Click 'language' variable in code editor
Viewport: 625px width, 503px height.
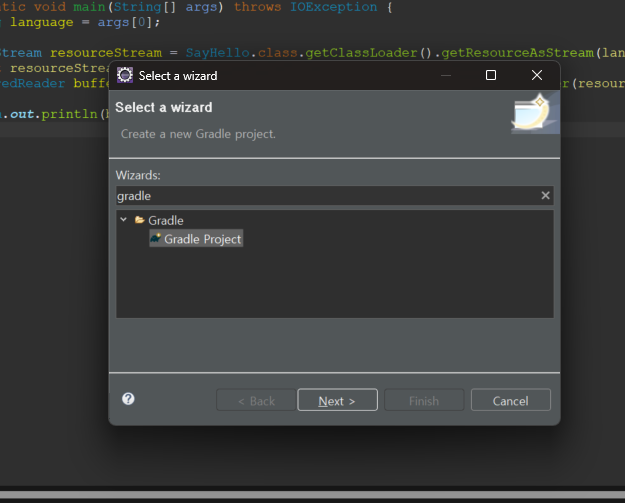pyautogui.click(x=42, y=22)
